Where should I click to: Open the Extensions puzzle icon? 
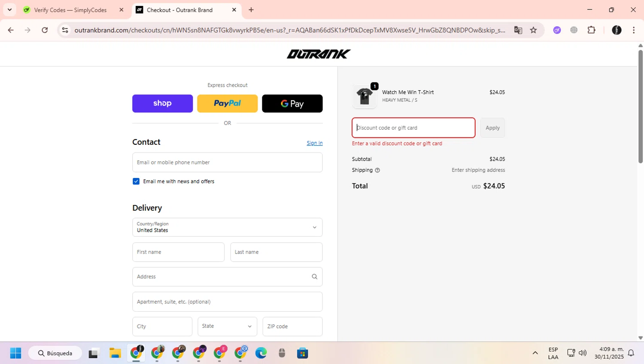click(x=592, y=30)
